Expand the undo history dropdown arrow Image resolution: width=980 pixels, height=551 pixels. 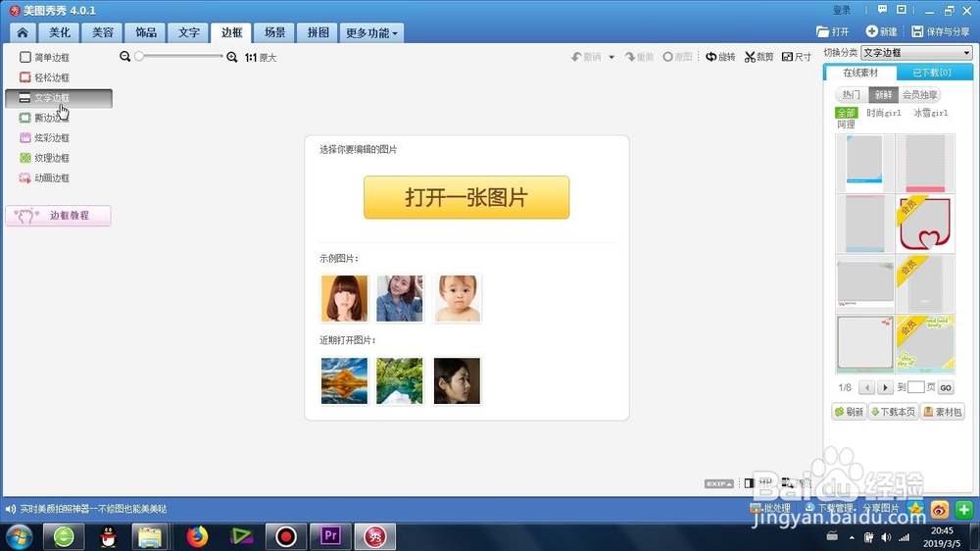click(612, 58)
